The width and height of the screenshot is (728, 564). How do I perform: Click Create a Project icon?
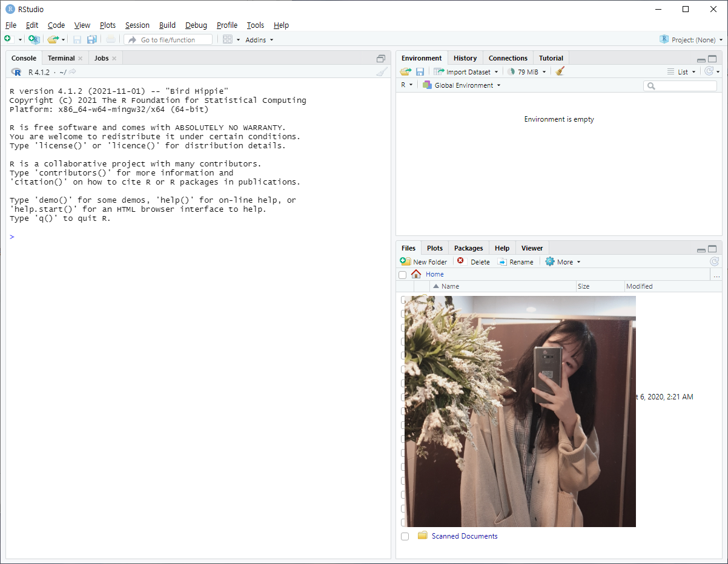pos(34,39)
